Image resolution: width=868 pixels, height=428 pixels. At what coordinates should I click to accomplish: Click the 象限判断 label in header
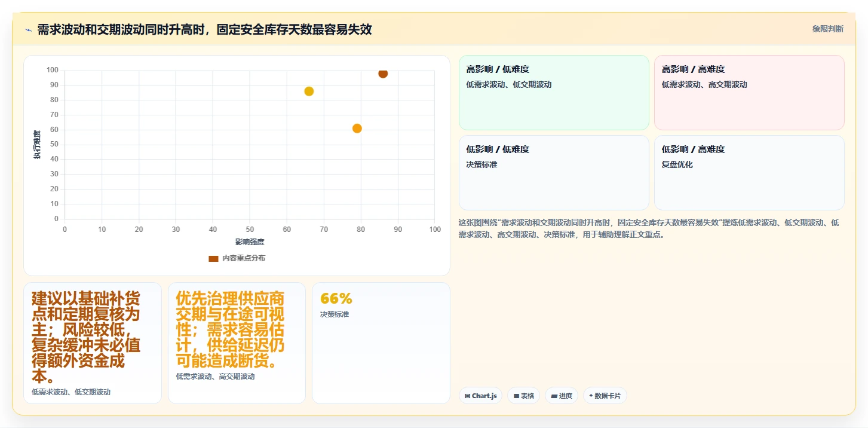(827, 29)
